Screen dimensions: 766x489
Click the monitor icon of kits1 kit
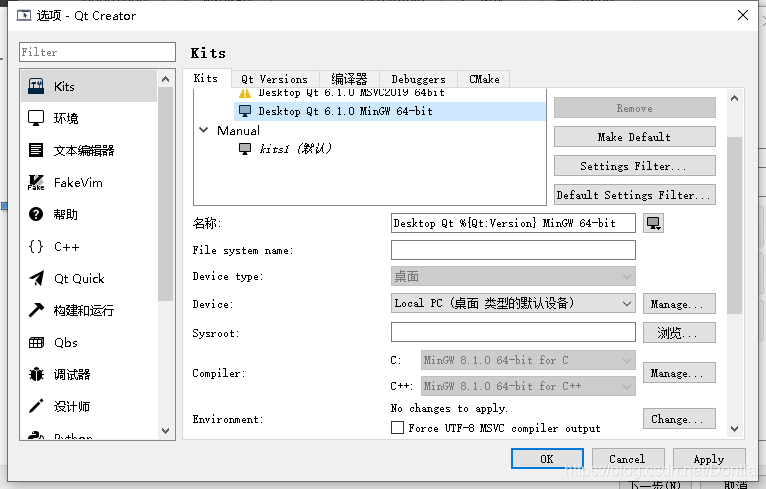pos(245,149)
